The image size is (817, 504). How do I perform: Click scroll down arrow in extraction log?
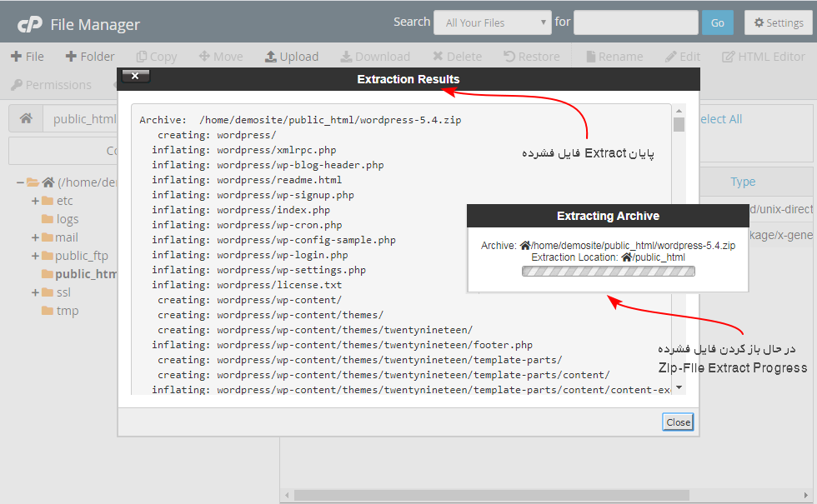679,387
